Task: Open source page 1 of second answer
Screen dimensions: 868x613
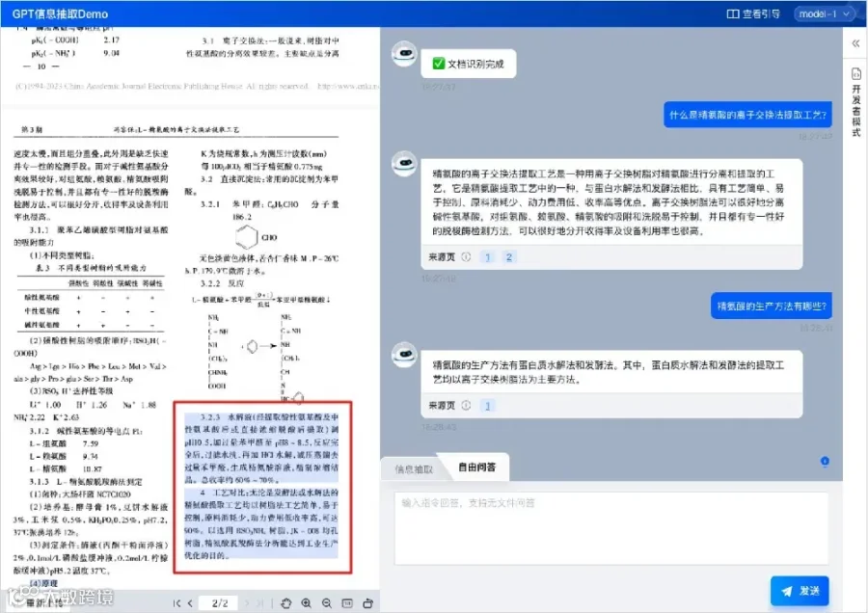Action: coord(488,406)
